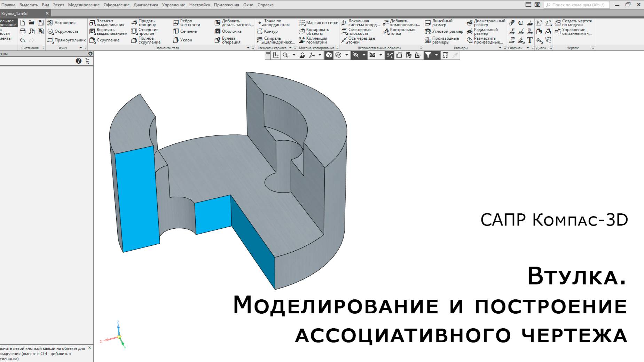This screenshot has width=644, height=362.
Task: Open the parameters panel settings gear
Action: pyautogui.click(x=89, y=54)
